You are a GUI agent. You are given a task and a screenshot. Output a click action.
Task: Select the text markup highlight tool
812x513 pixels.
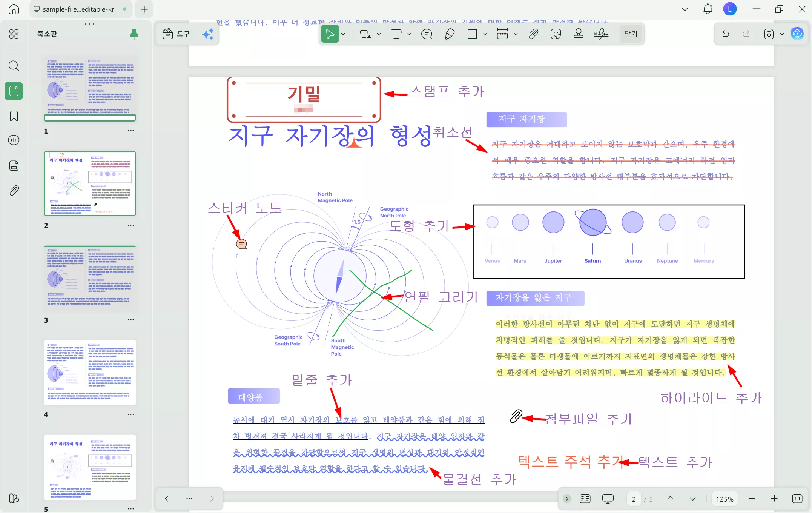(x=365, y=34)
